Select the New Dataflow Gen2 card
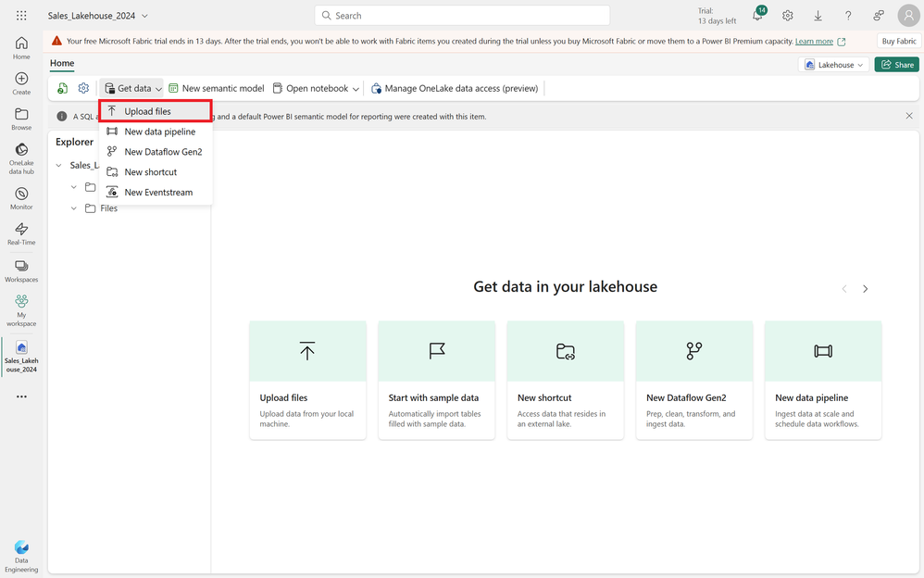The image size is (924, 578). point(694,381)
